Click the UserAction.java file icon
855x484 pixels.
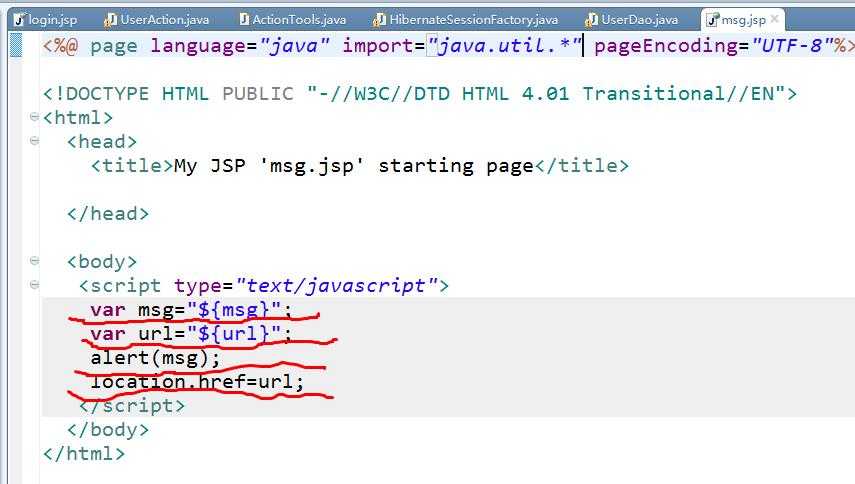pos(110,20)
